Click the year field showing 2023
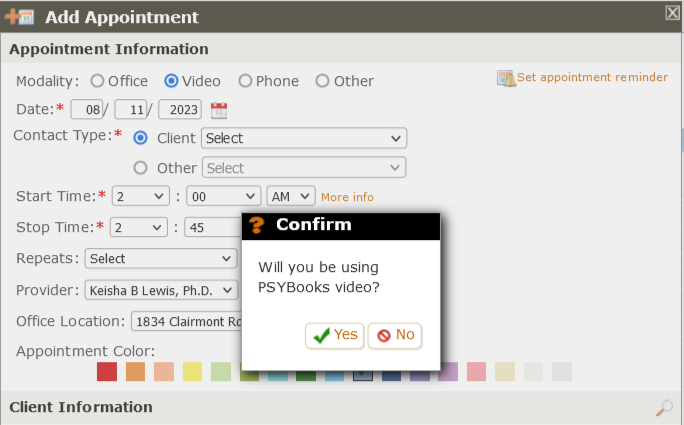 point(180,109)
